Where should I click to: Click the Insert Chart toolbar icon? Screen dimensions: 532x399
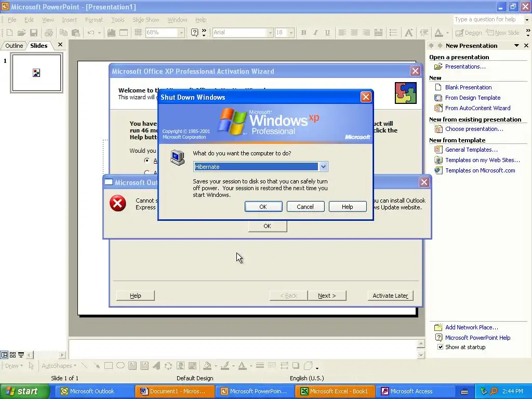111,33
